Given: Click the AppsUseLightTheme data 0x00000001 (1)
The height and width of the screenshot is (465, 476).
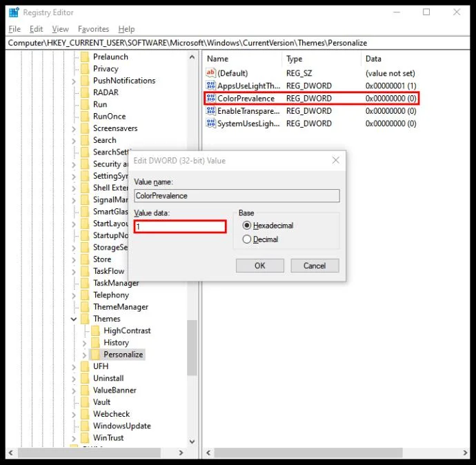Looking at the screenshot, I should point(390,86).
